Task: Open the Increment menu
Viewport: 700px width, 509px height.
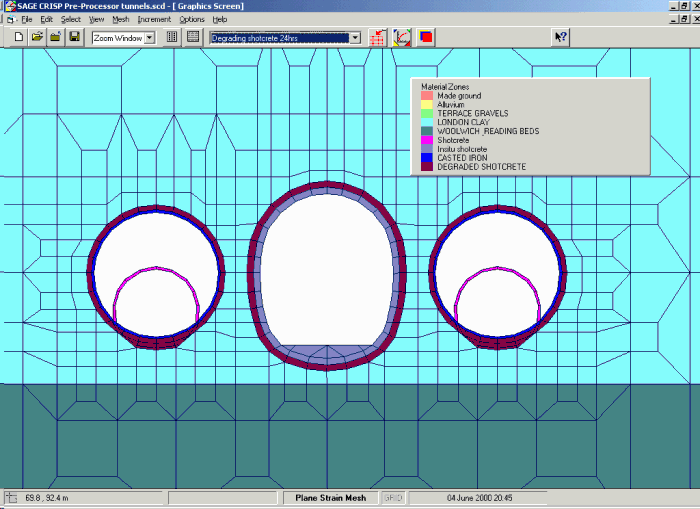Action: [154, 20]
